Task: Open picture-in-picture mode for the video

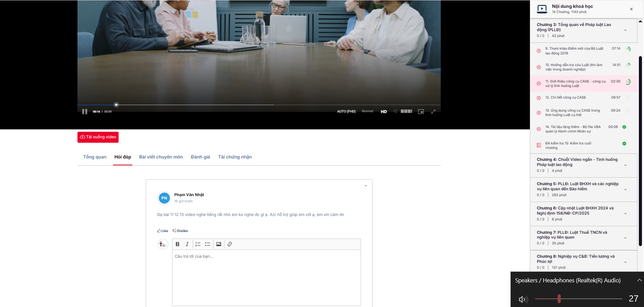Action: (x=421, y=112)
